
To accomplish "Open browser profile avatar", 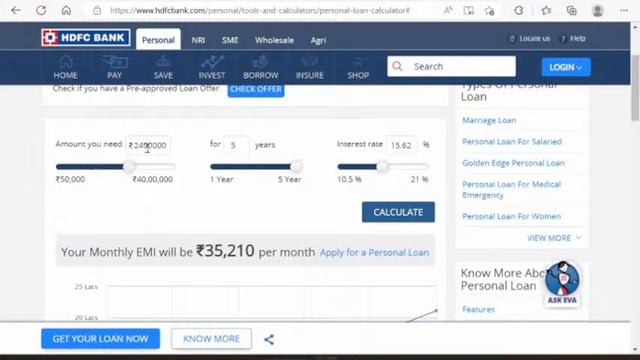I will point(598,11).
